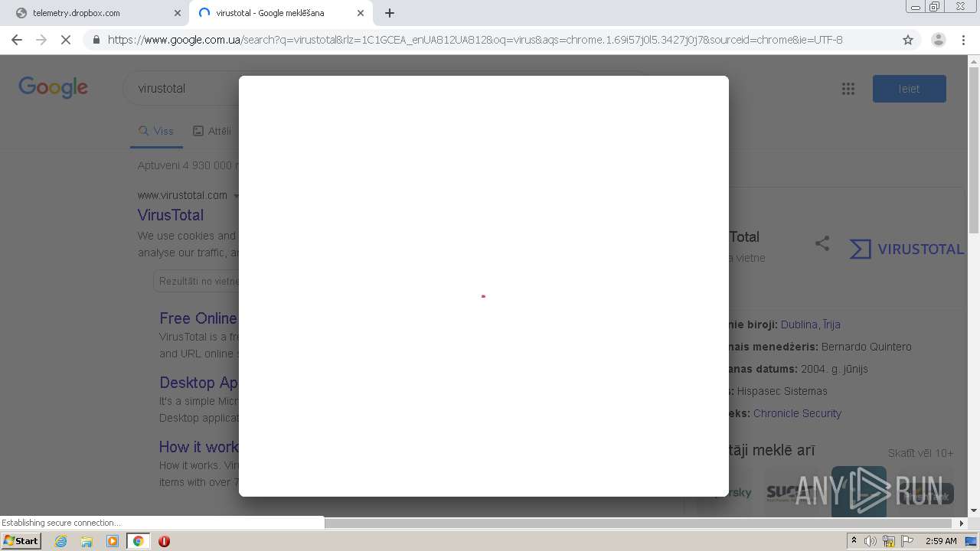Open the Google apps grid

click(848, 89)
